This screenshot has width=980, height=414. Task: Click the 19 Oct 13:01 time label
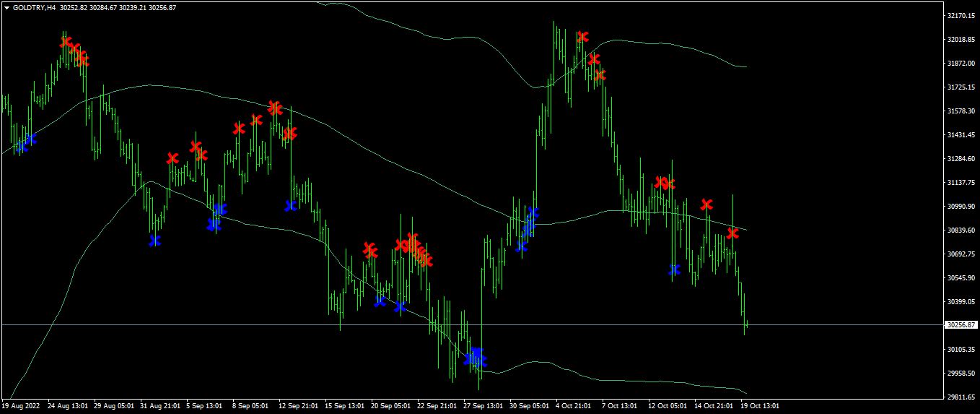click(x=761, y=406)
